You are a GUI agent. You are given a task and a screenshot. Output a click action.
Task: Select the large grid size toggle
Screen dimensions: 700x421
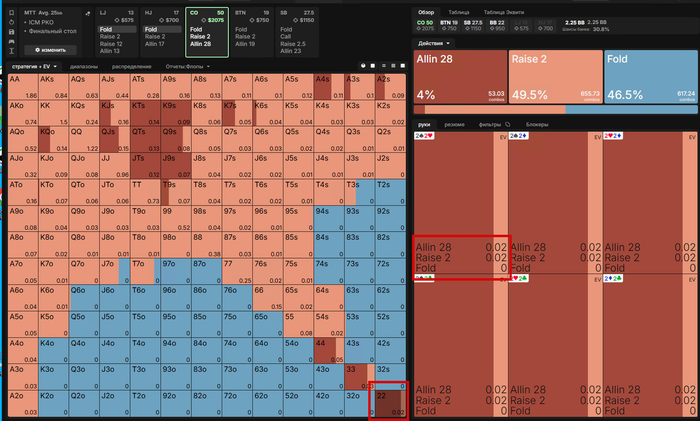click(403, 66)
